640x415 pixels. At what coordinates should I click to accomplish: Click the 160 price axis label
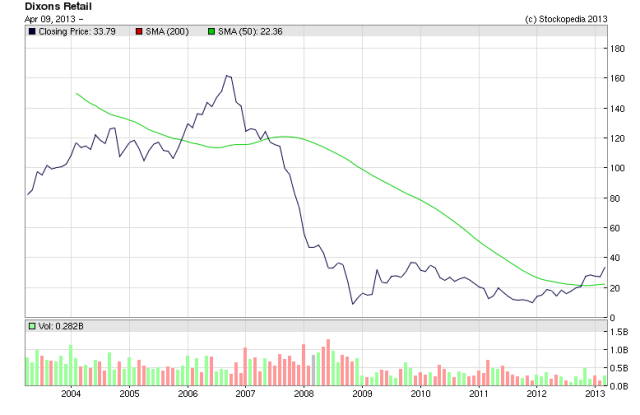(618, 78)
